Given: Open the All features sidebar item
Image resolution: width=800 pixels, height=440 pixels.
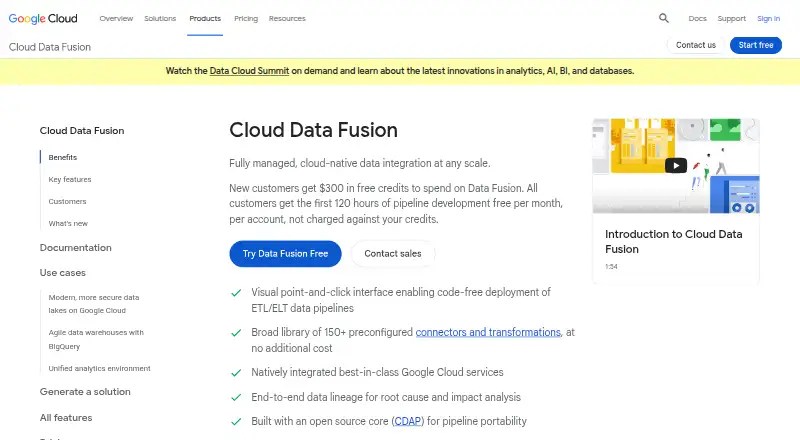Looking at the screenshot, I should click(66, 418).
